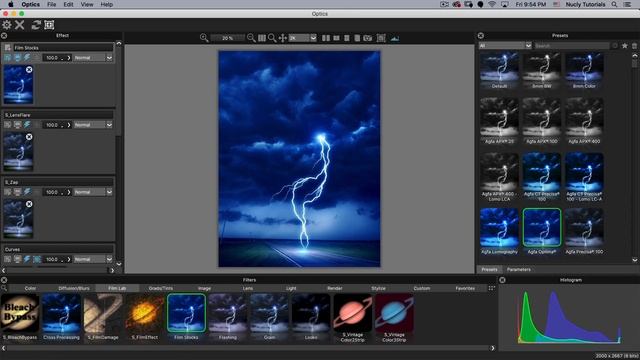Image resolution: width=640 pixels, height=360 pixels.
Task: Click the apply frame icon in top toolbar
Action: click(x=49, y=25)
